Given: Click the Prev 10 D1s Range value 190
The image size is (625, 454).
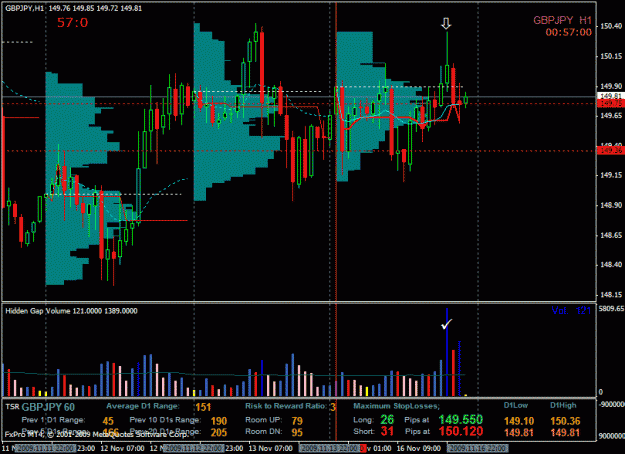Looking at the screenshot, I should click(x=219, y=421).
